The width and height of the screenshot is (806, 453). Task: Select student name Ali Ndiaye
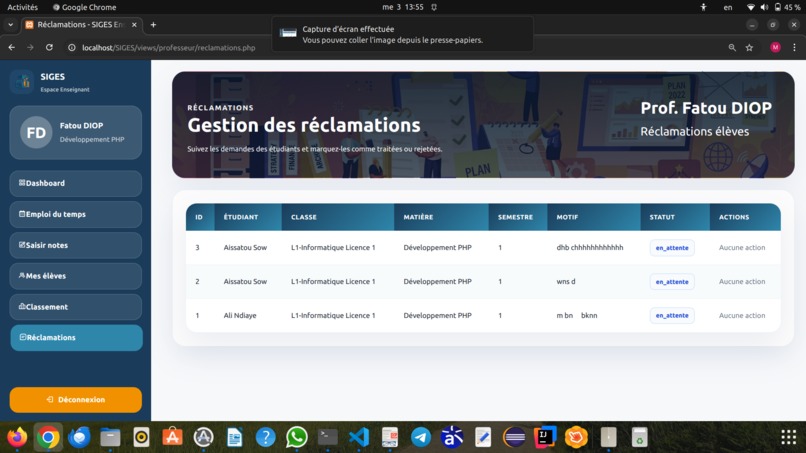pos(240,315)
